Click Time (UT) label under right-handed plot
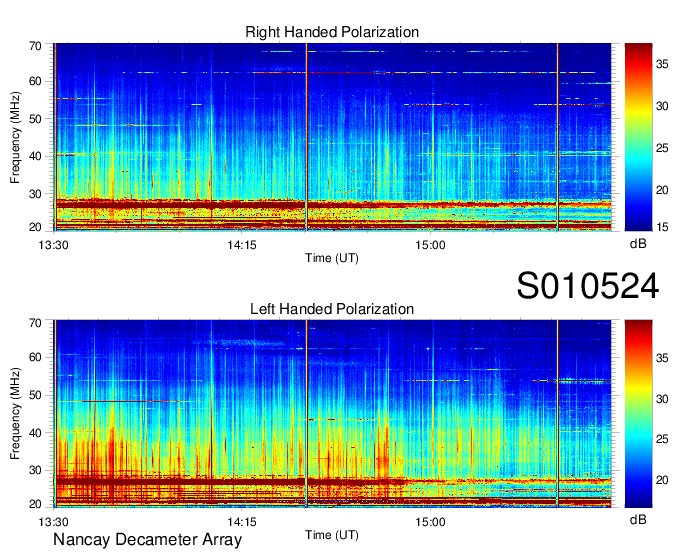 point(332,258)
